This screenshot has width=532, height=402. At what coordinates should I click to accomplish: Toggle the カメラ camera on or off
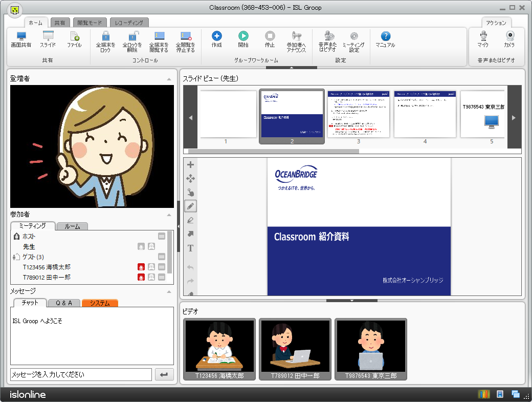pyautogui.click(x=509, y=39)
